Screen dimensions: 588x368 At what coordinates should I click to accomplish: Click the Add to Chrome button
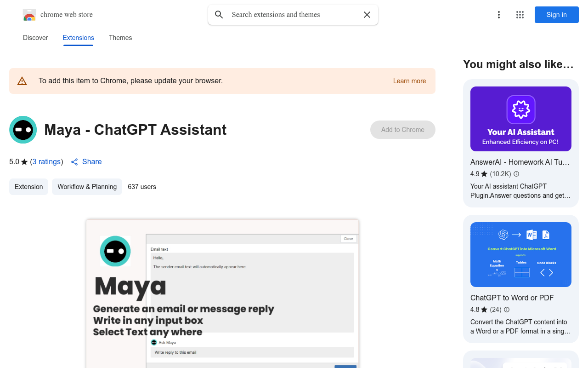[403, 130]
